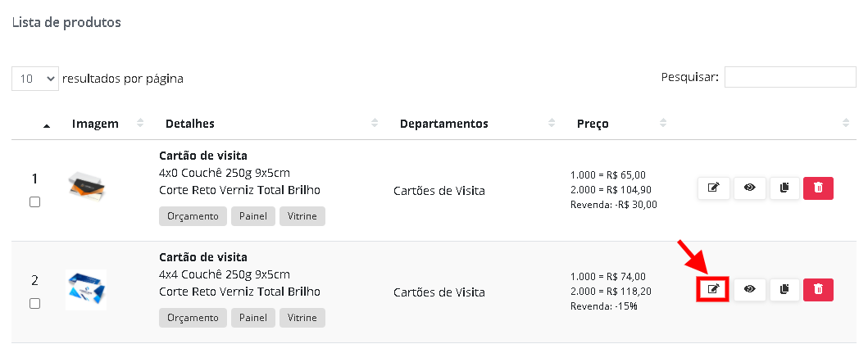Sort by Detalhes column
This screenshot has height=344, width=868.
tap(190, 124)
